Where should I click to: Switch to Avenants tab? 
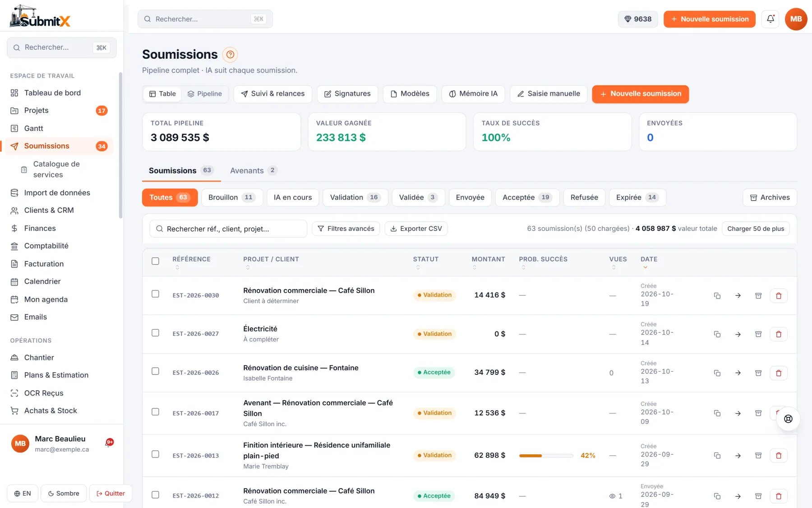click(x=254, y=171)
